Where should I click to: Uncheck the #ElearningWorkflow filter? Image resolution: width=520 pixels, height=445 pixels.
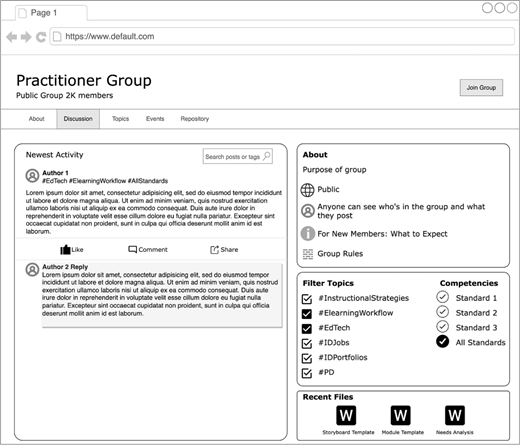tap(307, 314)
